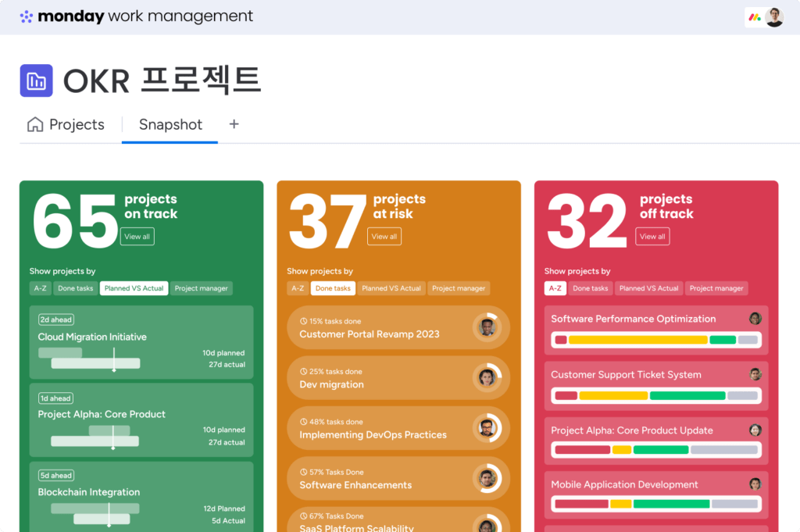Sort on-track projects by A-Z
800x532 pixels.
tap(40, 288)
